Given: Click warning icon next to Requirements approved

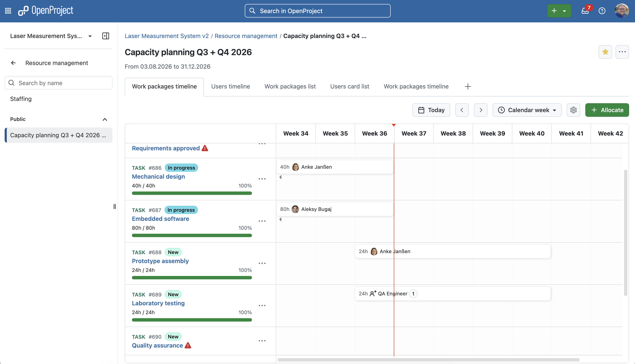Looking at the screenshot, I should (205, 148).
